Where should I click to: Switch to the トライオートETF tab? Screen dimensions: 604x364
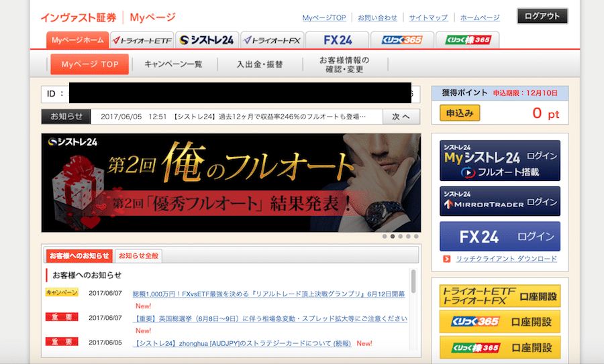142,40
